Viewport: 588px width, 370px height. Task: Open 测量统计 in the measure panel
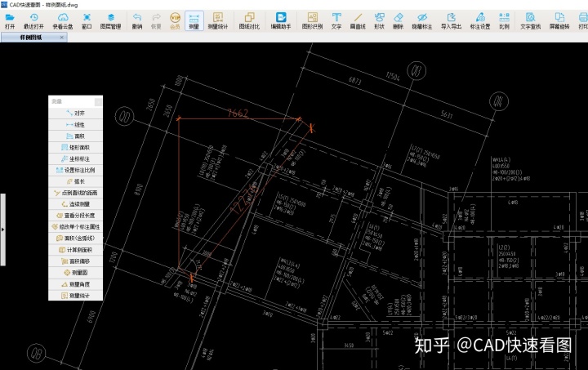[x=75, y=296]
